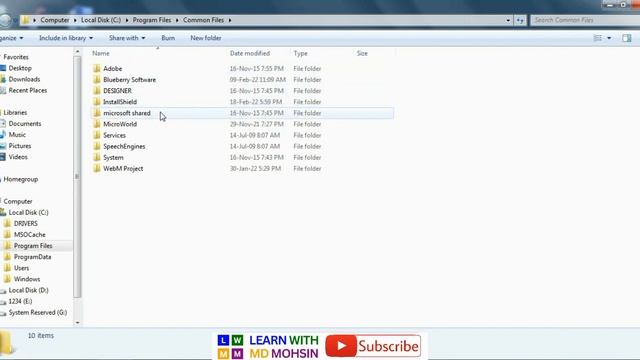
Task: Go to Local Disk (C:) in the breadcrumb
Action: (101, 20)
